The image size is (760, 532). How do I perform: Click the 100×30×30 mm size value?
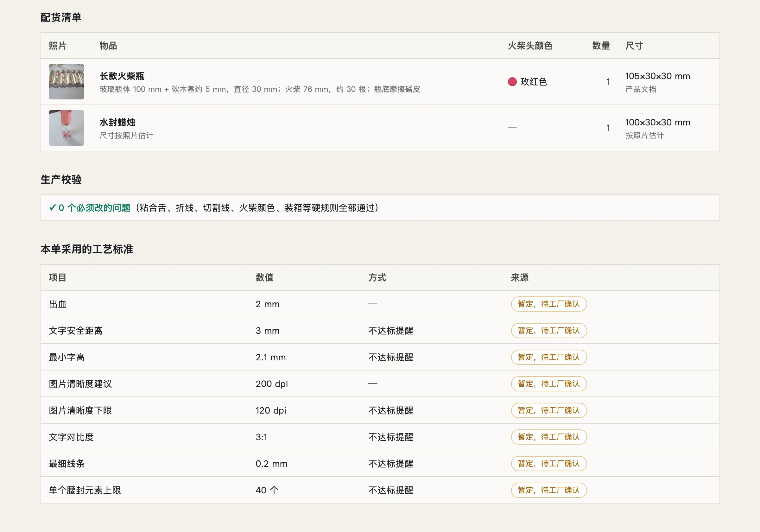tap(657, 123)
